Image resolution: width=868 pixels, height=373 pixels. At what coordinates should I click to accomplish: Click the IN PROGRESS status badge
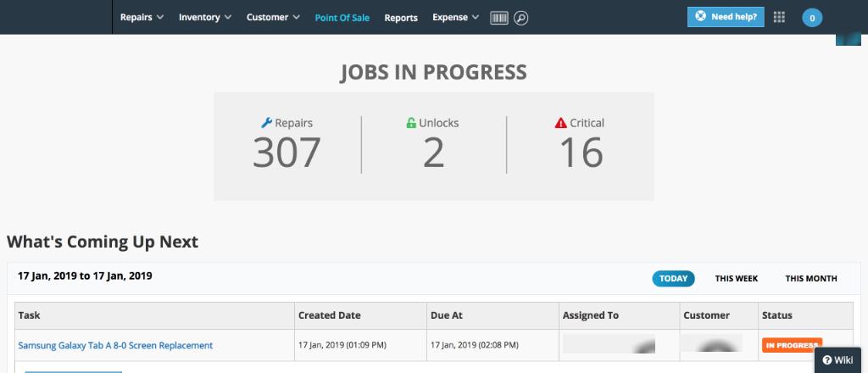[x=792, y=345]
